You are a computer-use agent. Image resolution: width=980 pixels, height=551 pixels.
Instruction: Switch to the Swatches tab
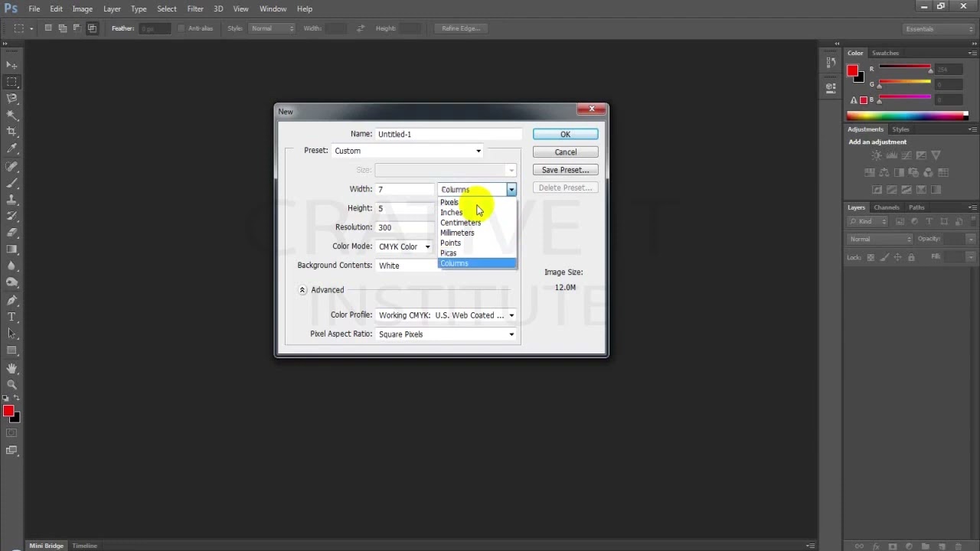pos(885,53)
